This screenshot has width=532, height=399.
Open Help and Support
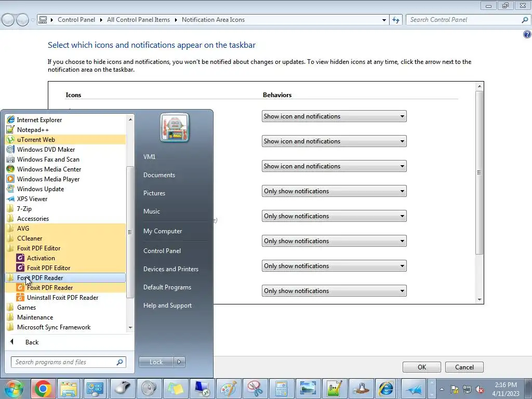pos(168,305)
